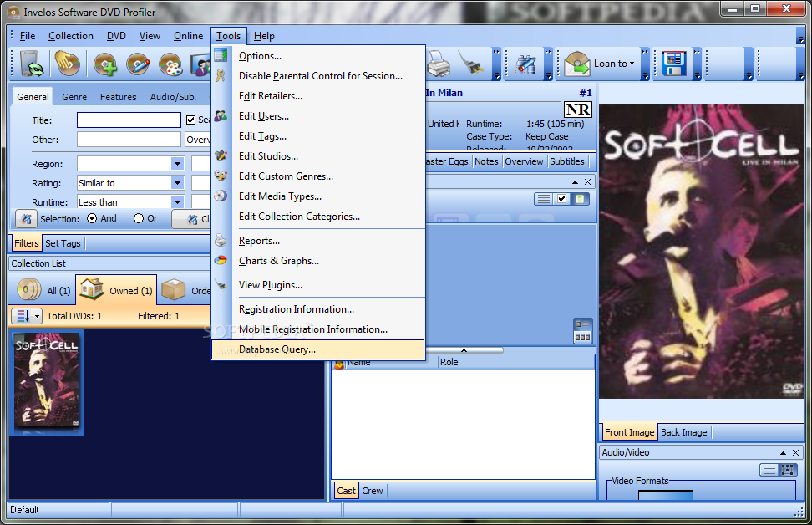Click the hand-on-disc toolbar icon
The height and width of the screenshot is (525, 812).
68,64
